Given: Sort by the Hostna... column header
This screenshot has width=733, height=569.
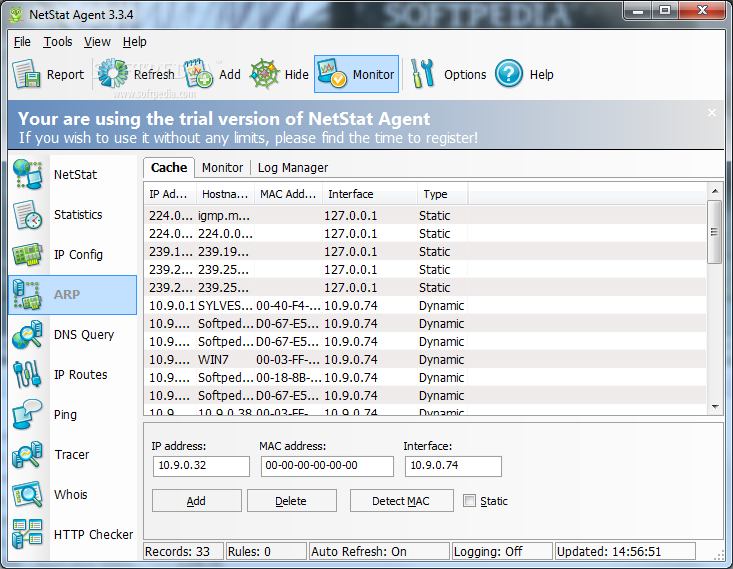Looking at the screenshot, I should tap(225, 194).
